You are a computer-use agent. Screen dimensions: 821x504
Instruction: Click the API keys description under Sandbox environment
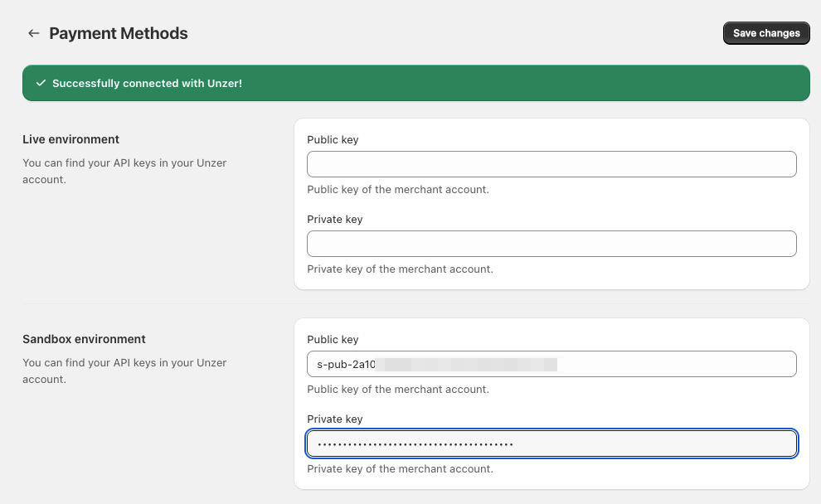(124, 371)
